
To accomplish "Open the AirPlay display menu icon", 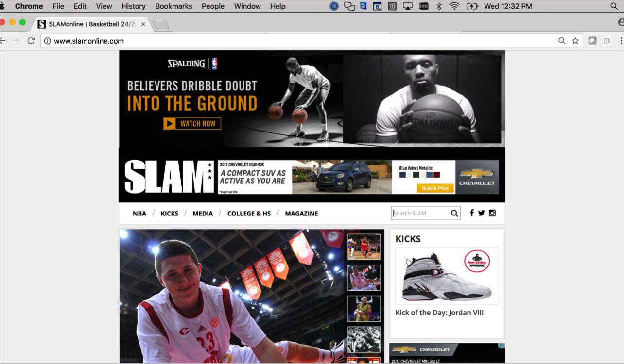I will pos(408,6).
